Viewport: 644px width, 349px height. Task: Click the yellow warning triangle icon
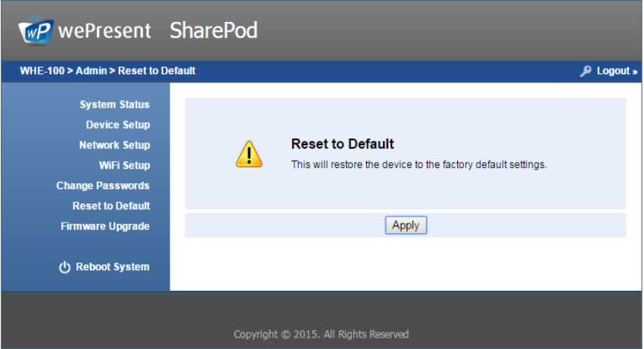tap(249, 154)
